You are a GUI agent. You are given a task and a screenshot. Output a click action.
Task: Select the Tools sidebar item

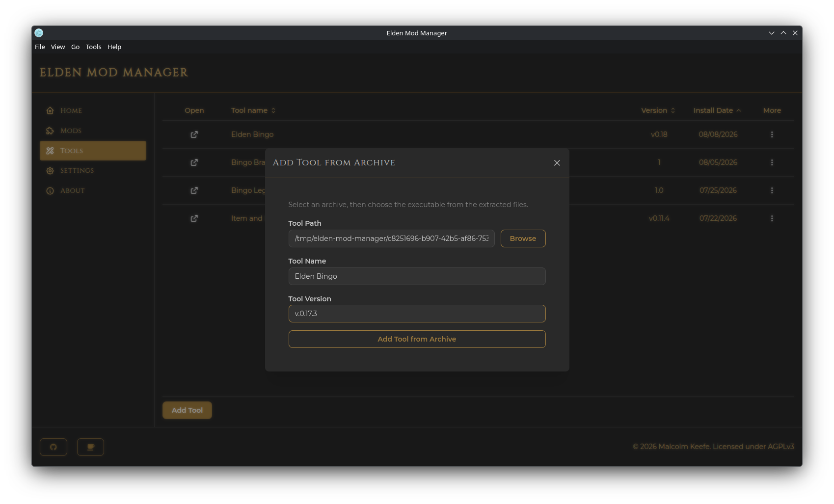click(93, 151)
